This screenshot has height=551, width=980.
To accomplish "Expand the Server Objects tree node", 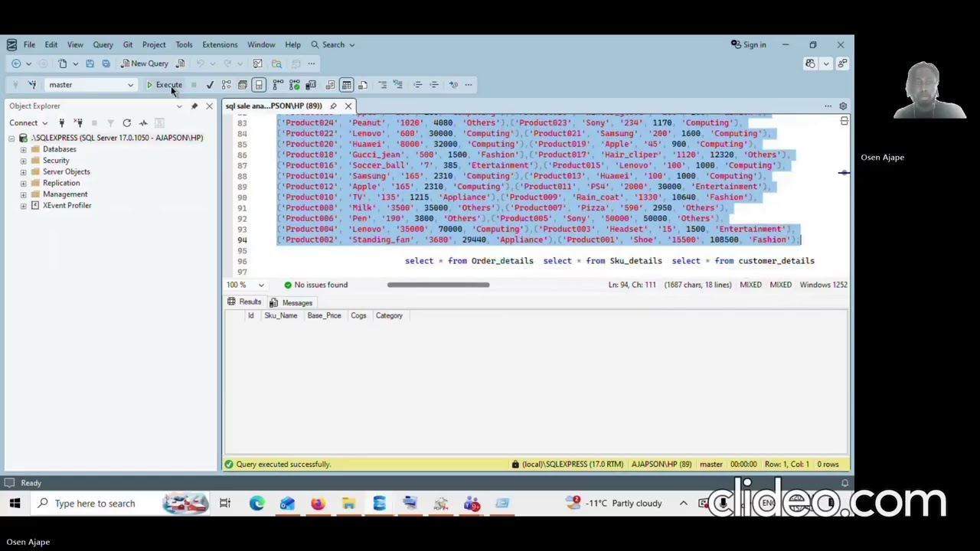I will 23,171.
